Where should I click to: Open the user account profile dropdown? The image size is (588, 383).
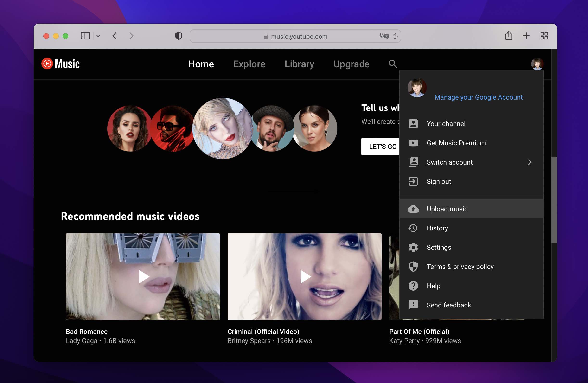tap(537, 64)
